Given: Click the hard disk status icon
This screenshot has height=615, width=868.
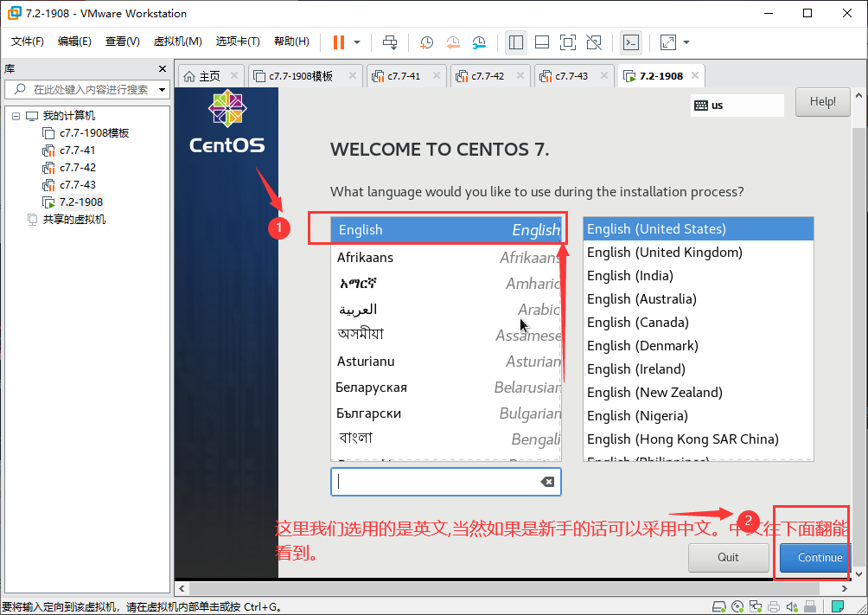Looking at the screenshot, I should tap(719, 606).
